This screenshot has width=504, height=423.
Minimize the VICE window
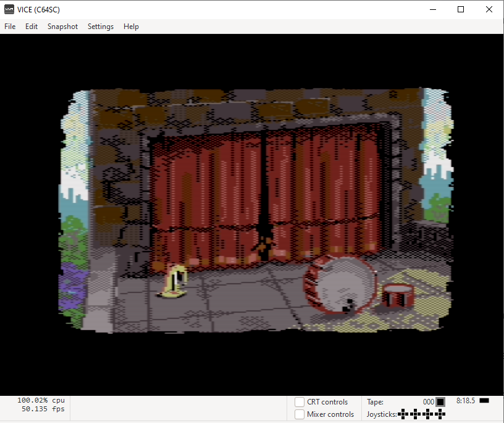click(433, 10)
